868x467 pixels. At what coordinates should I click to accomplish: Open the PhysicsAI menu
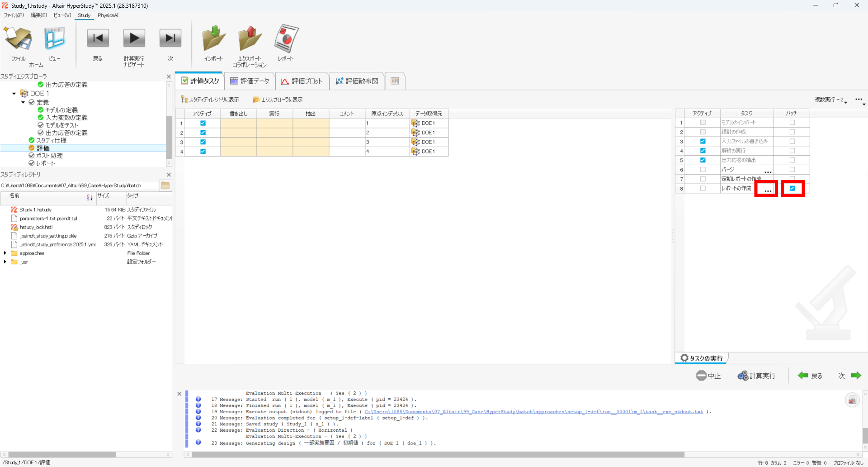[x=108, y=15]
